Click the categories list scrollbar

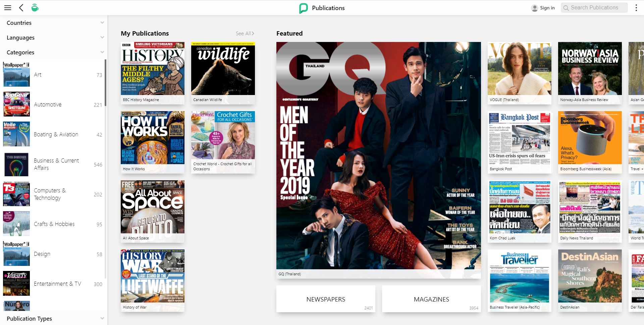click(106, 83)
